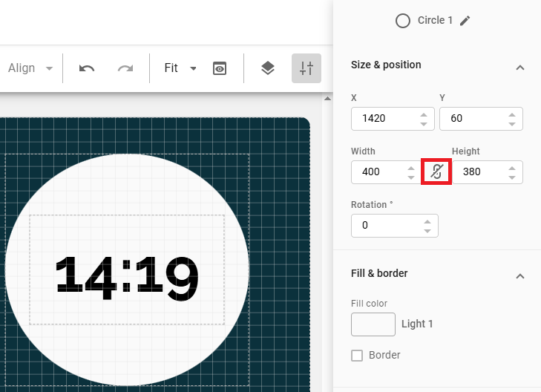The height and width of the screenshot is (392, 541).
Task: Click the Light 1 color label
Action: [x=417, y=324]
